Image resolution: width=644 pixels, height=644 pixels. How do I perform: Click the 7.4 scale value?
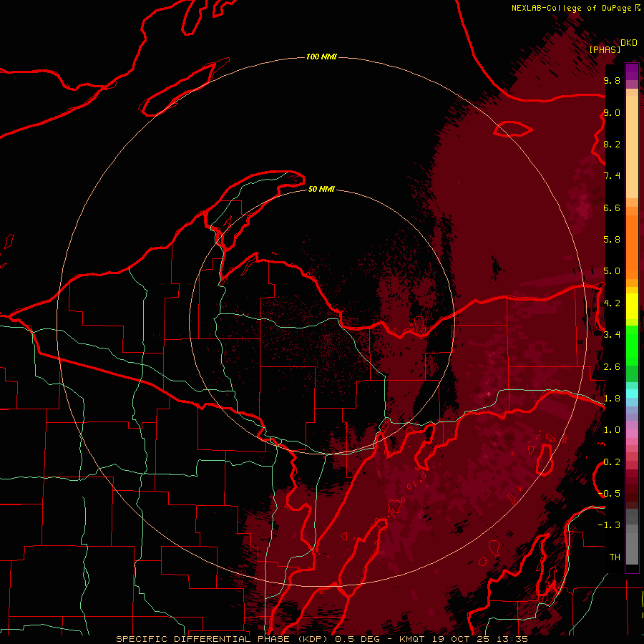tap(612, 176)
